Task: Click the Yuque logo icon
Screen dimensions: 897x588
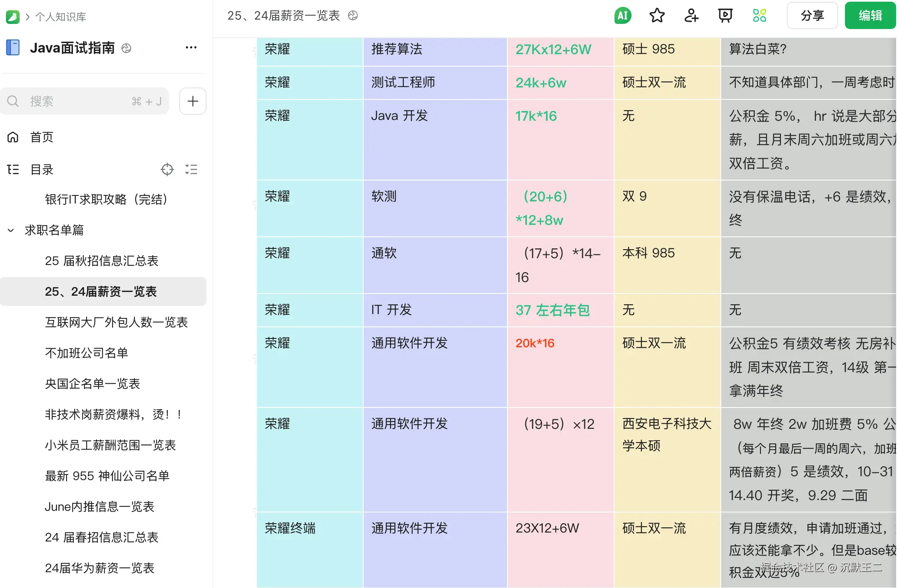Action: (12, 16)
